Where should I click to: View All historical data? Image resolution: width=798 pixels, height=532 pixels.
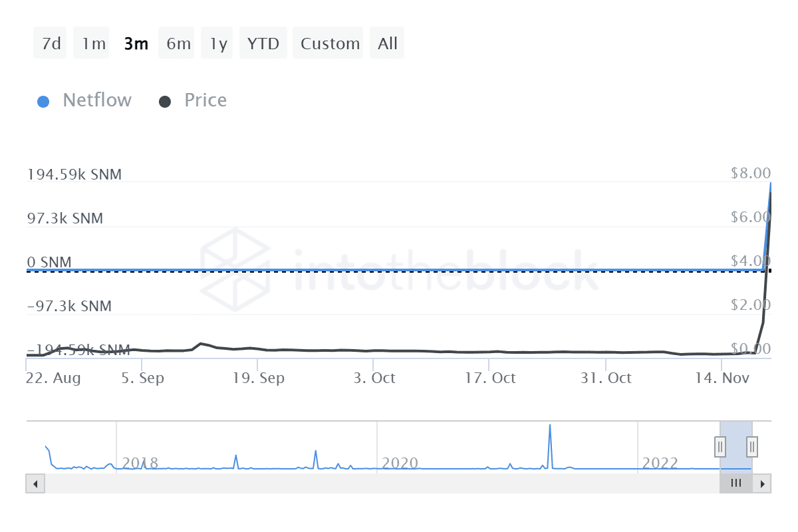tap(386, 43)
